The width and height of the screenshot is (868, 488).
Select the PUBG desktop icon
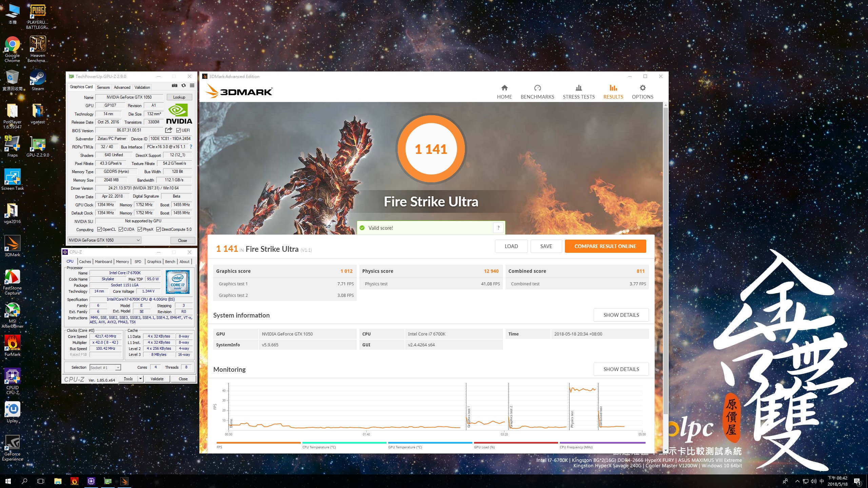[x=38, y=16]
